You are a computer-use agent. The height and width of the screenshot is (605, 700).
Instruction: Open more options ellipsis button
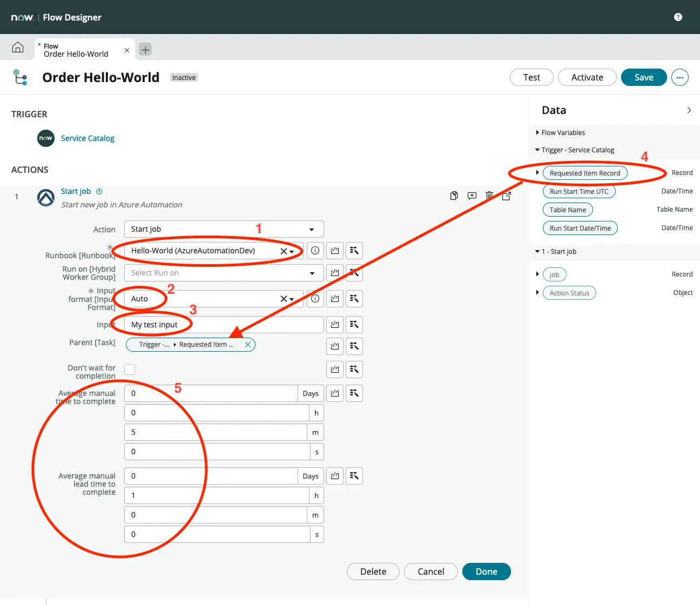(679, 77)
